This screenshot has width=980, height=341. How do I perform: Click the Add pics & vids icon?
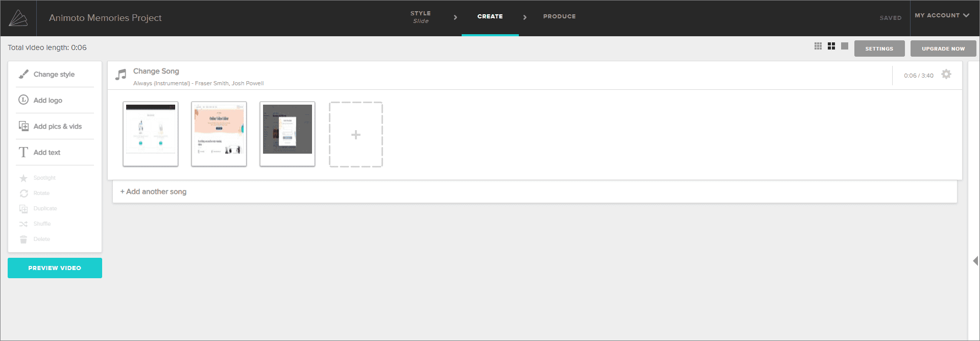tap(23, 126)
